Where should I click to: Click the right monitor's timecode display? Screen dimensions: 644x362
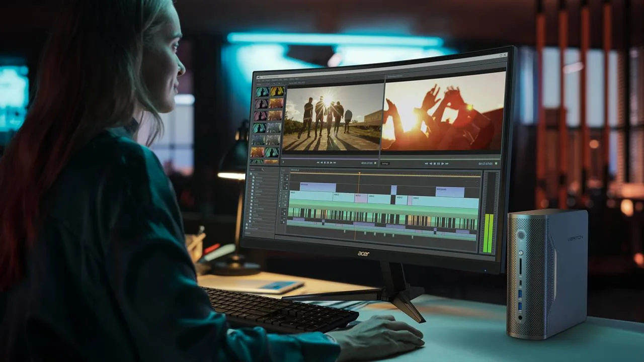485,163
